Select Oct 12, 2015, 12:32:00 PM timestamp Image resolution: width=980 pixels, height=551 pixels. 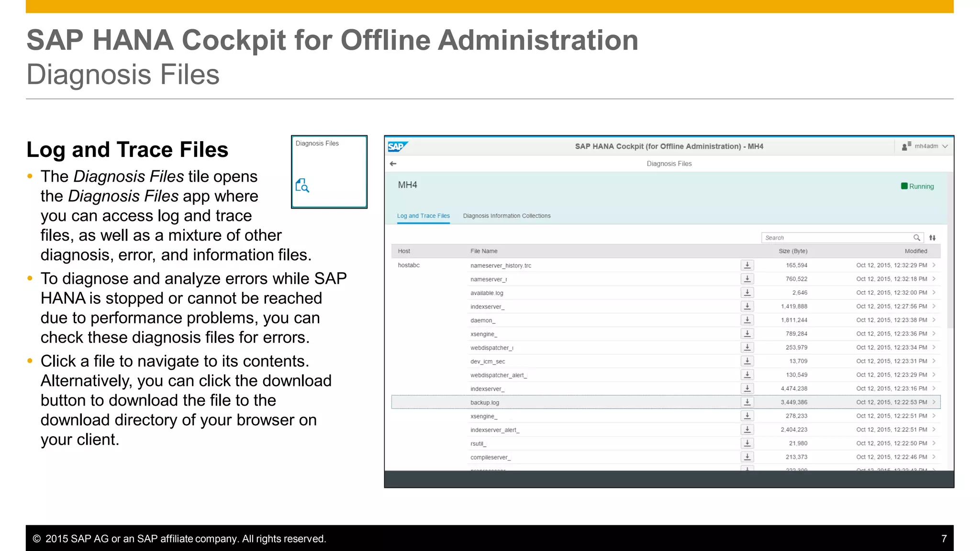[892, 292]
